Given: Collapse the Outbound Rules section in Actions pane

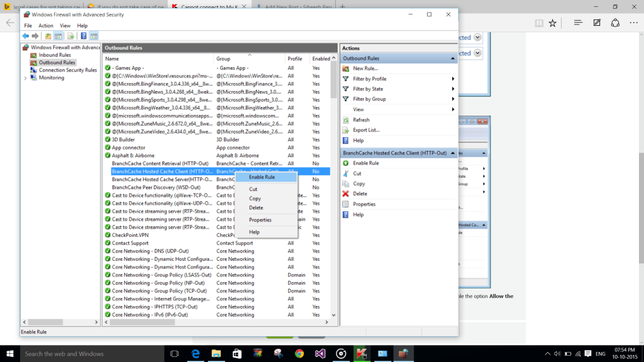Looking at the screenshot, I should (x=453, y=58).
